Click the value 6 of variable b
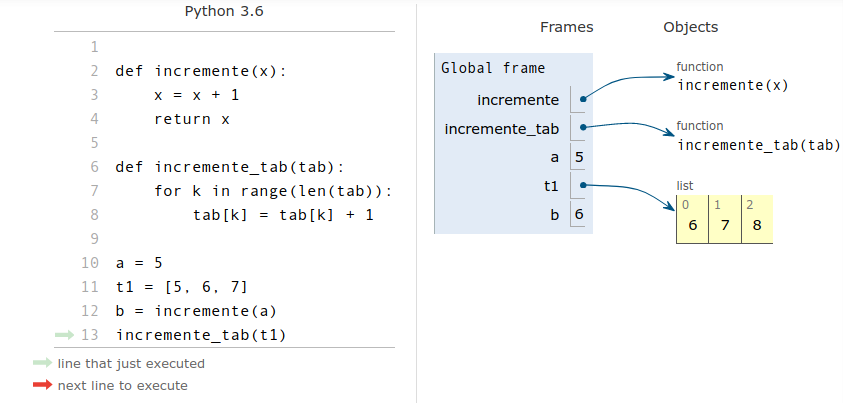 (x=580, y=214)
